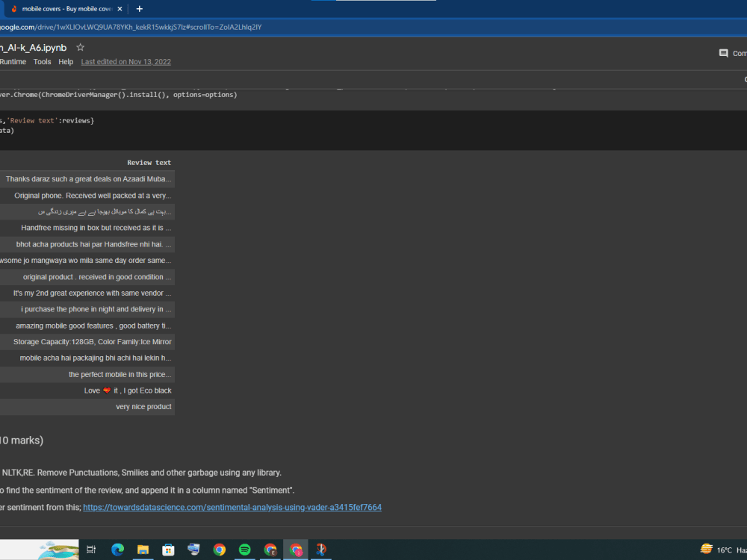Select row 'Handfree missing in box'
Image resolution: width=747 pixels, height=560 pixels.
coord(87,228)
